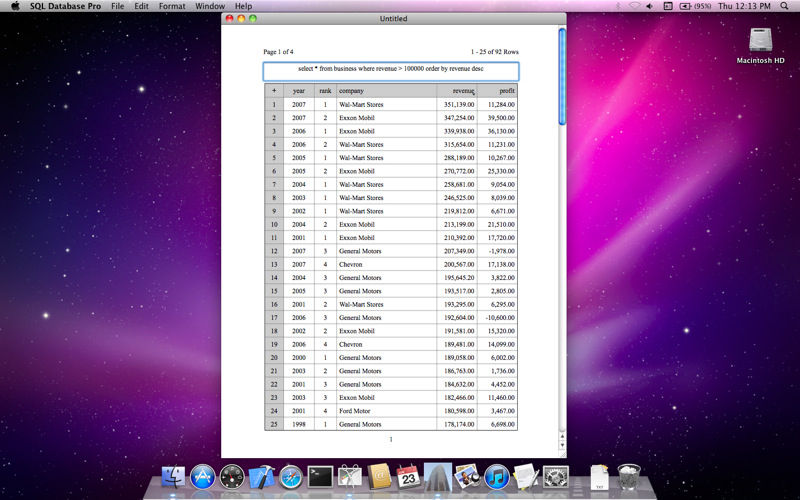Click the clock showing Thu 12:13 PM
800x500 pixels.
coord(744,6)
